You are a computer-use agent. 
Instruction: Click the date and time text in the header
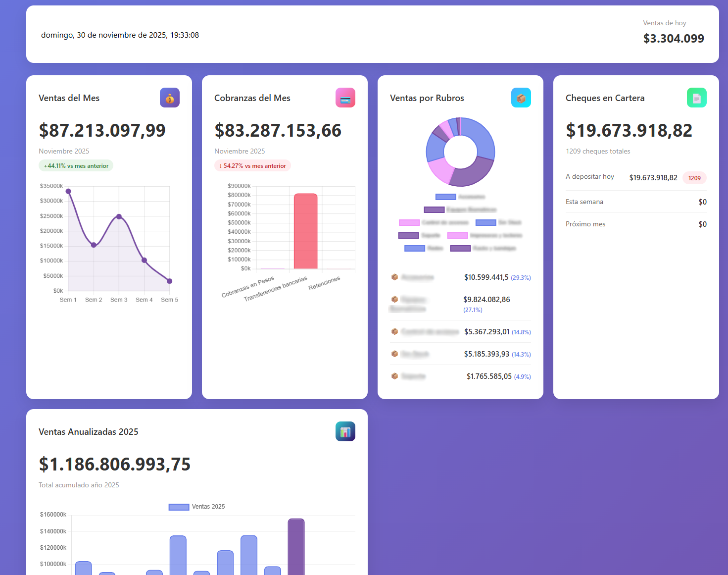(120, 35)
